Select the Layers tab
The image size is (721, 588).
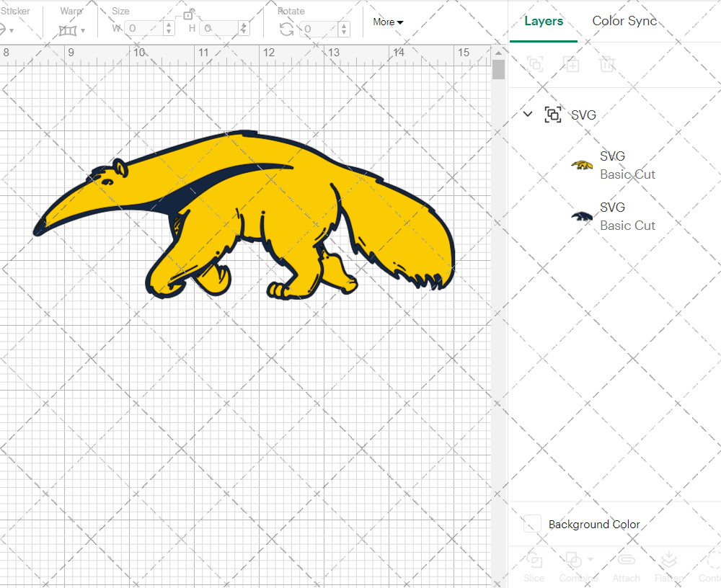[x=544, y=21]
